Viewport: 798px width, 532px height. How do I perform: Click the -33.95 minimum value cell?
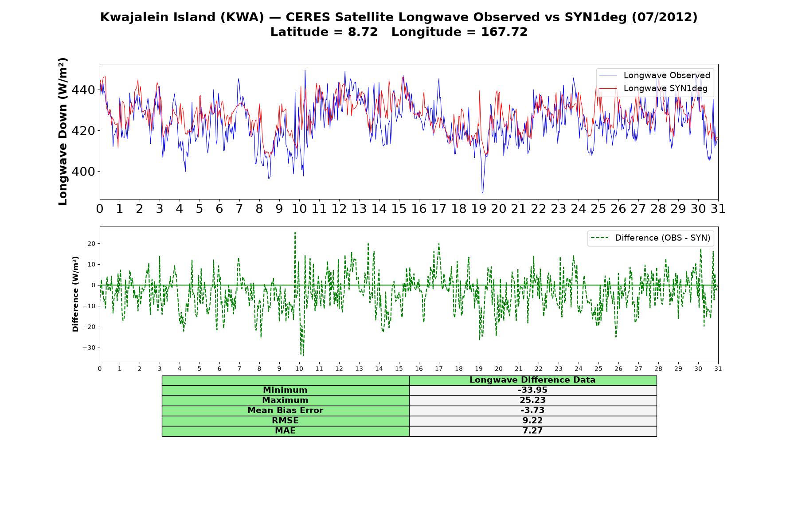coord(532,390)
